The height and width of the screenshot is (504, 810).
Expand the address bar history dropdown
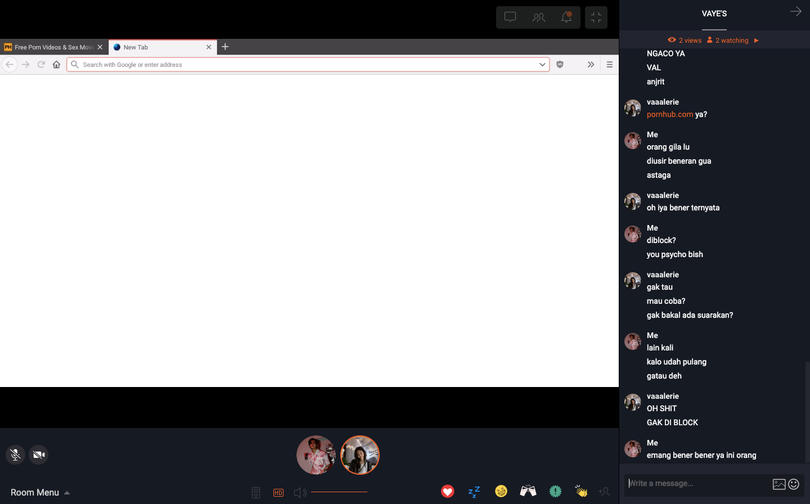coord(542,65)
